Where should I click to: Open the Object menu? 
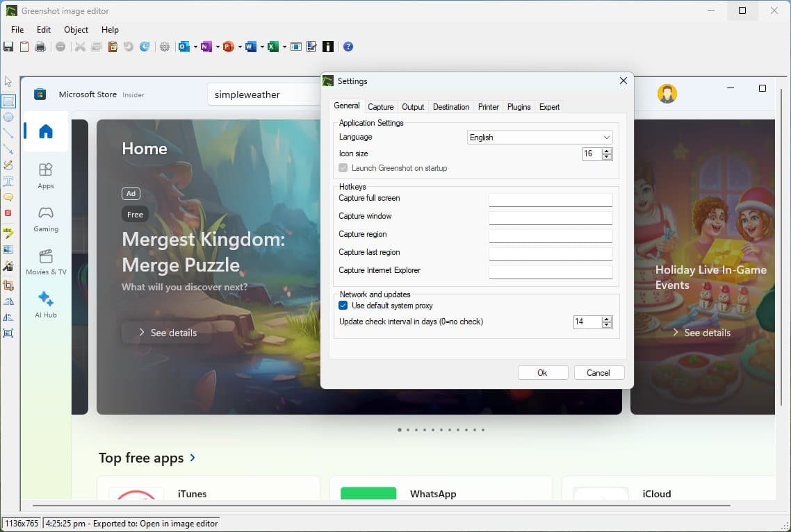coord(76,30)
